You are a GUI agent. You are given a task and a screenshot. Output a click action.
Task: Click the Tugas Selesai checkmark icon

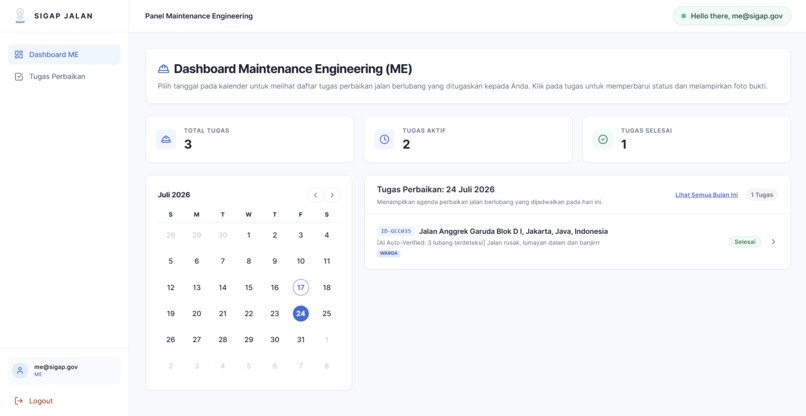(x=603, y=139)
